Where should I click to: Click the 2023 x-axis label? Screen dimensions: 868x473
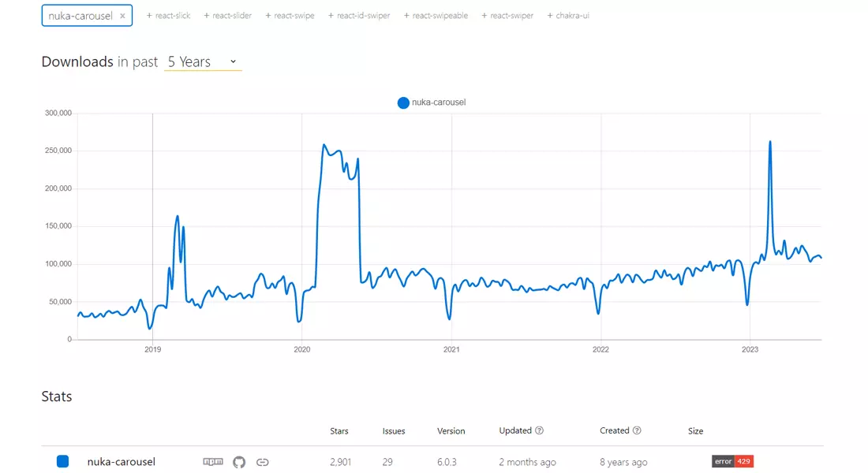click(750, 350)
